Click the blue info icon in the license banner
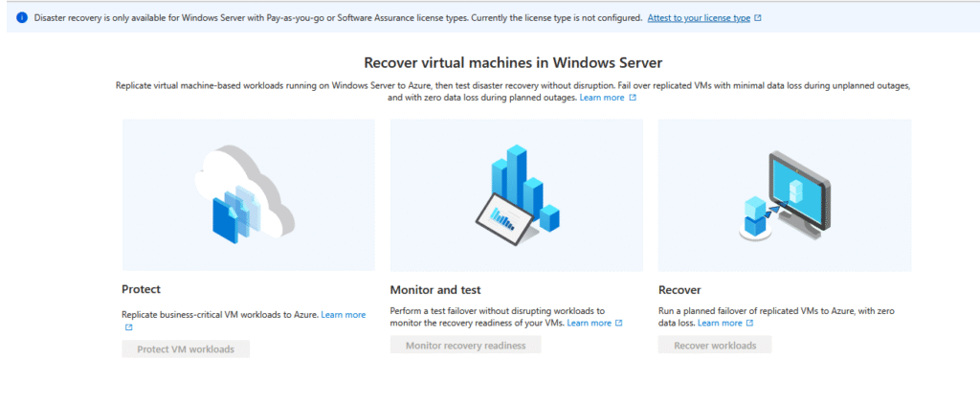The image size is (980, 404). click(x=22, y=18)
